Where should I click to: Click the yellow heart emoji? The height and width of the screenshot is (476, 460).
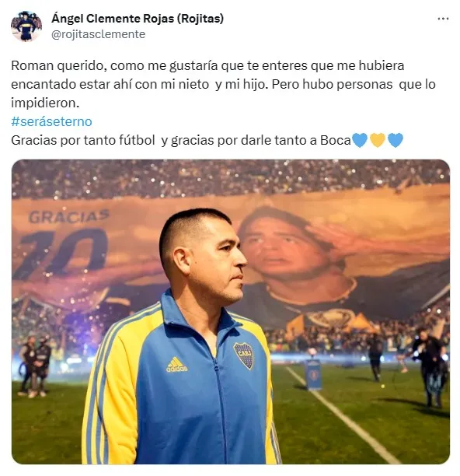(x=378, y=140)
